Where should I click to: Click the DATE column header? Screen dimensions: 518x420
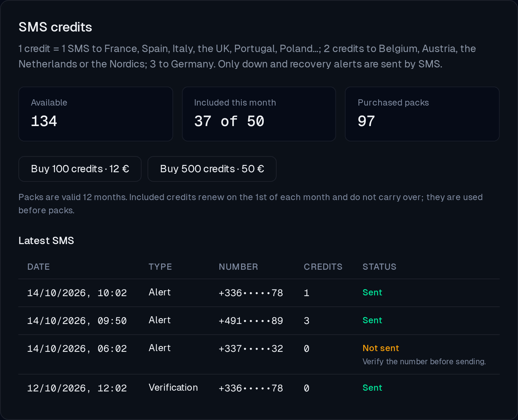tap(39, 267)
